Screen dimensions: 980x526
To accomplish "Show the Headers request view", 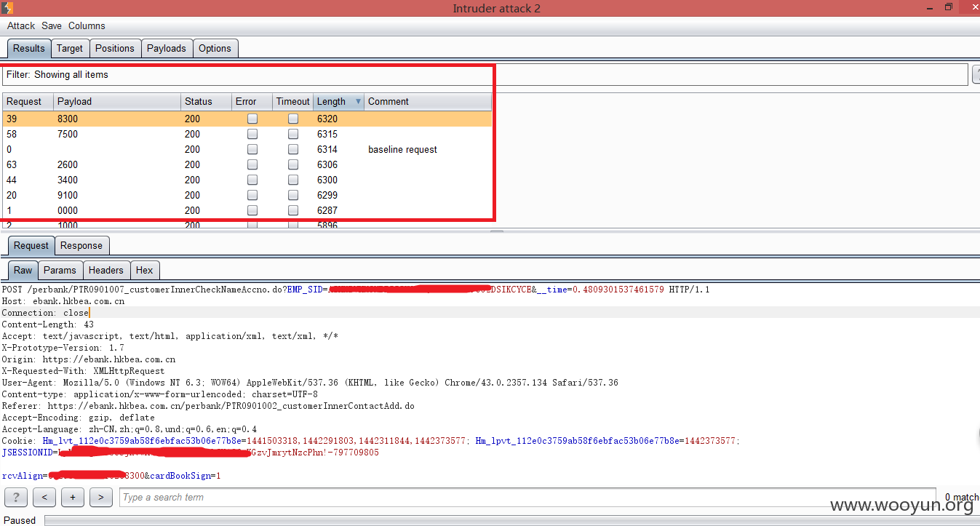I will [x=106, y=270].
